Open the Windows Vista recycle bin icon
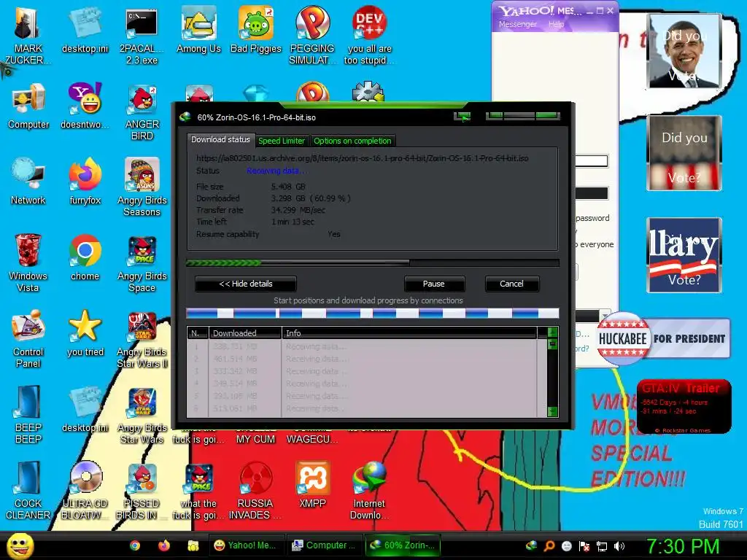The width and height of the screenshot is (747, 560). coord(28,263)
